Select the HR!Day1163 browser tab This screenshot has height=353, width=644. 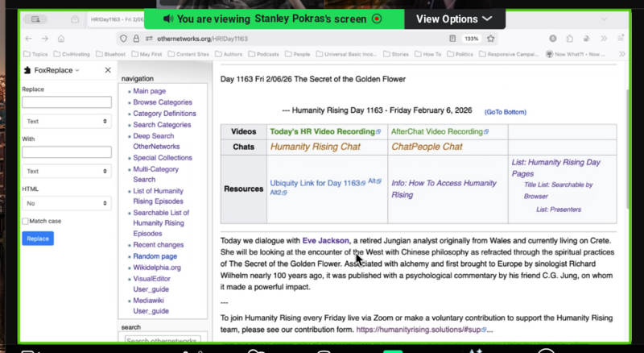(x=116, y=19)
